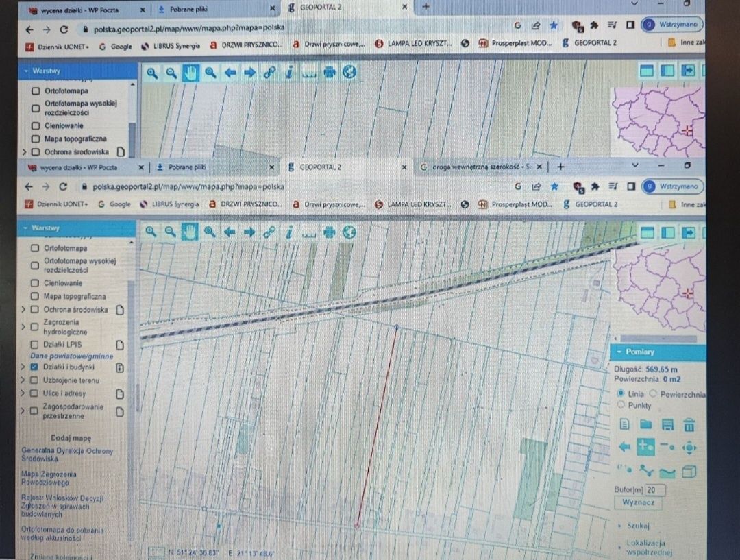Select the Punkty radio button
Viewport: 740px width, 560px height.
tap(621, 404)
